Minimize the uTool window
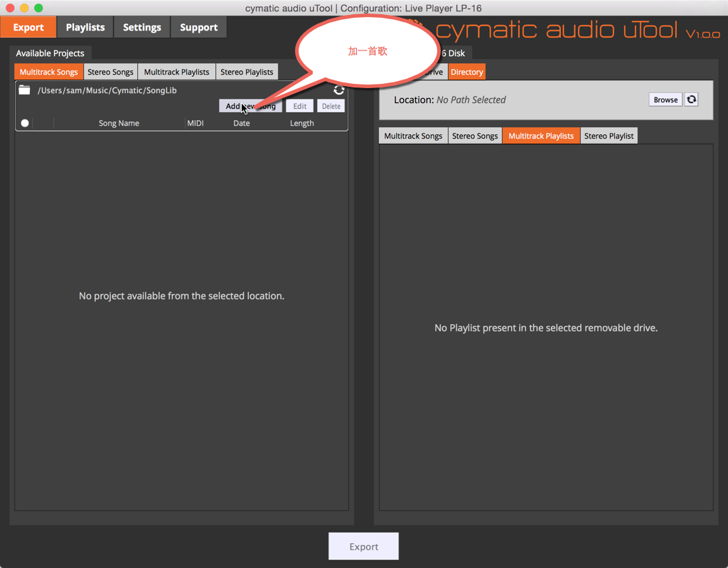 [x=24, y=8]
